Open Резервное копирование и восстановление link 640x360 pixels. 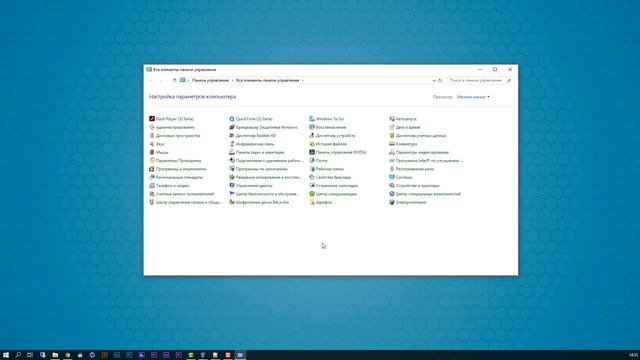269,177
